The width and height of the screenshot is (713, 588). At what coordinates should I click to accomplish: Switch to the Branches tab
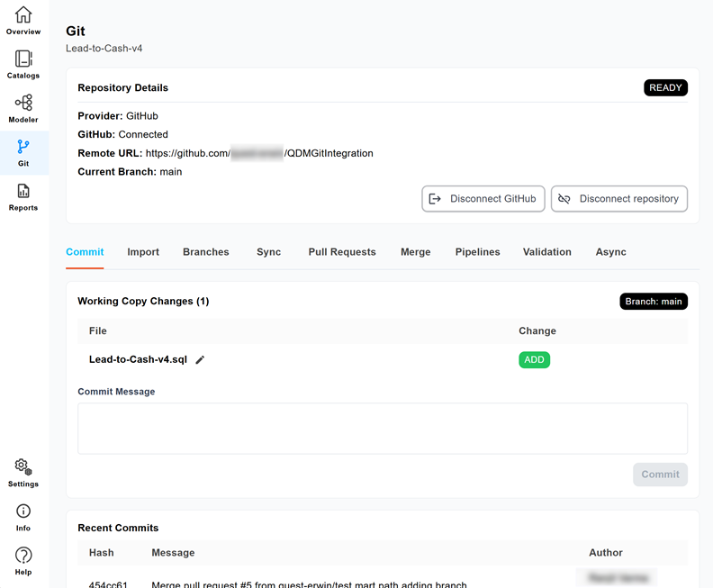coord(206,252)
